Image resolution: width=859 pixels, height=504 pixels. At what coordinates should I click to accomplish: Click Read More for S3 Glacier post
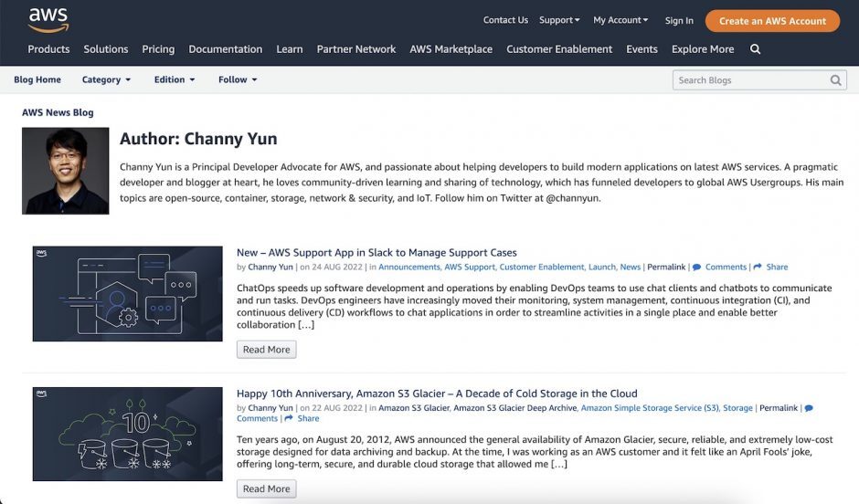(266, 488)
